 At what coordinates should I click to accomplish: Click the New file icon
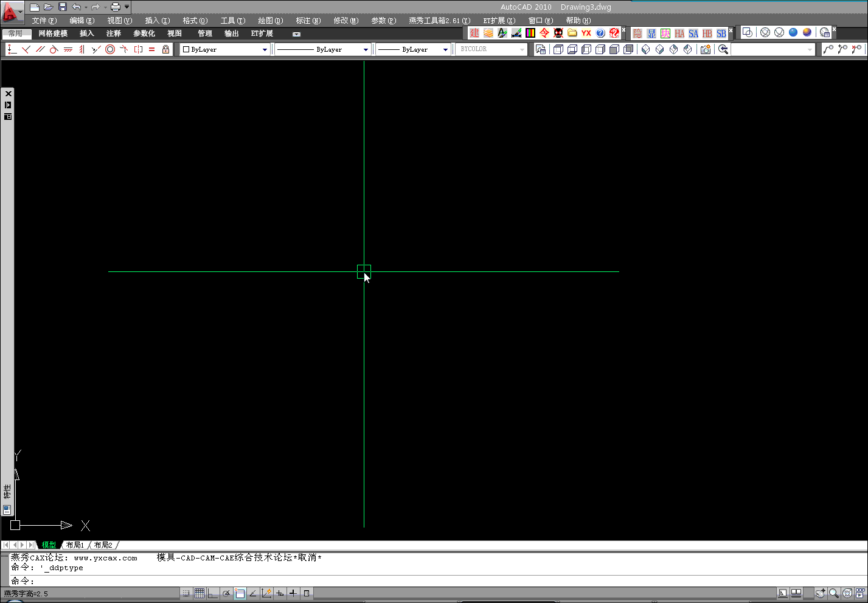pos(34,7)
